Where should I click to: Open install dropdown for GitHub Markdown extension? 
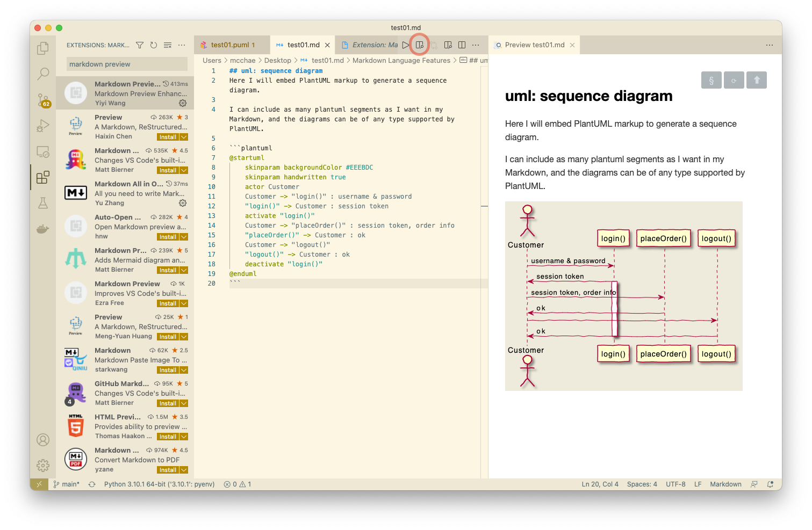184,403
